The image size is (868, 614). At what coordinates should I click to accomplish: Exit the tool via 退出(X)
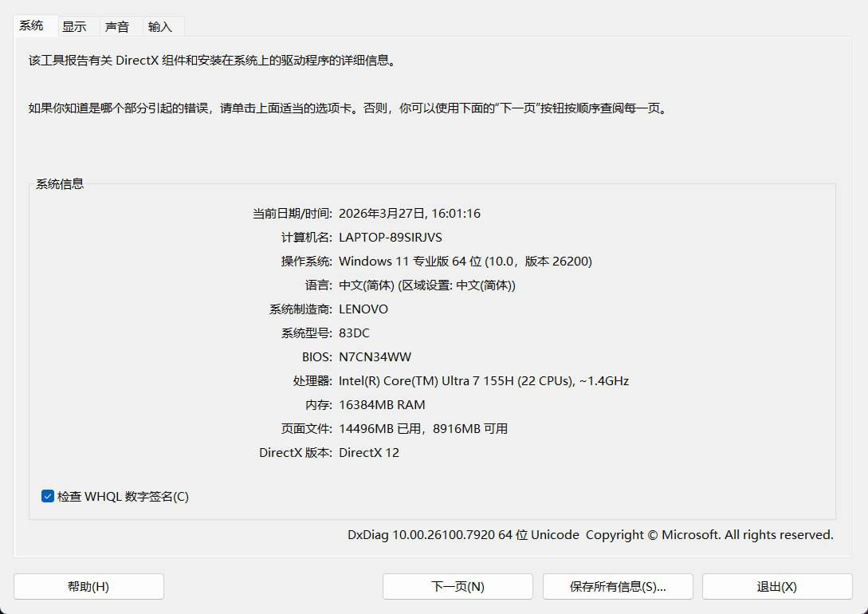[x=776, y=586]
